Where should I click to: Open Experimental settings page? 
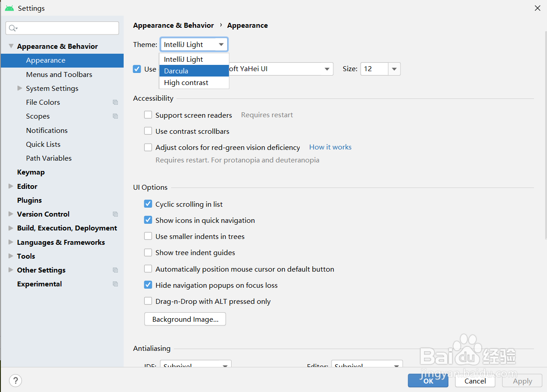[x=39, y=284]
